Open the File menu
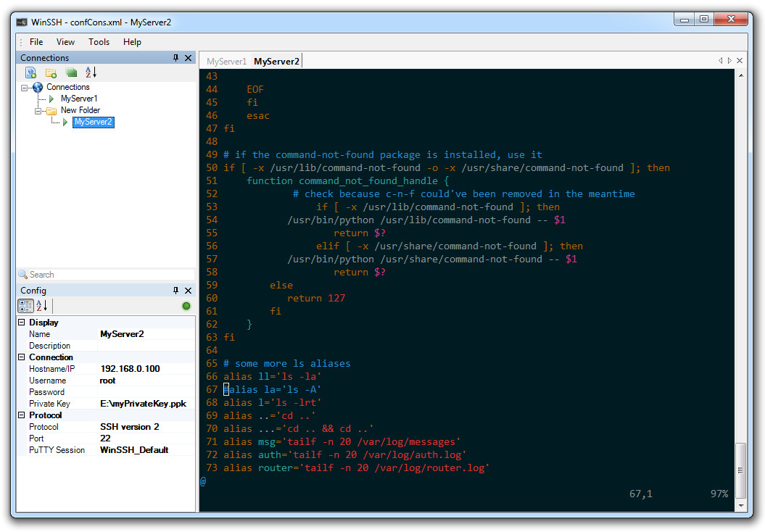The image size is (765, 532). pos(36,42)
